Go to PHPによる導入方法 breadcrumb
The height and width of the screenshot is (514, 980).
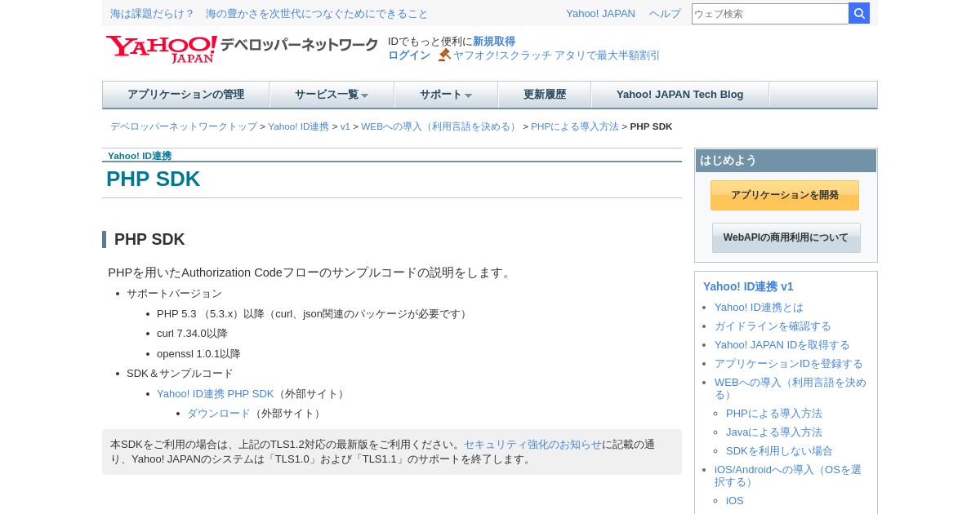(575, 126)
